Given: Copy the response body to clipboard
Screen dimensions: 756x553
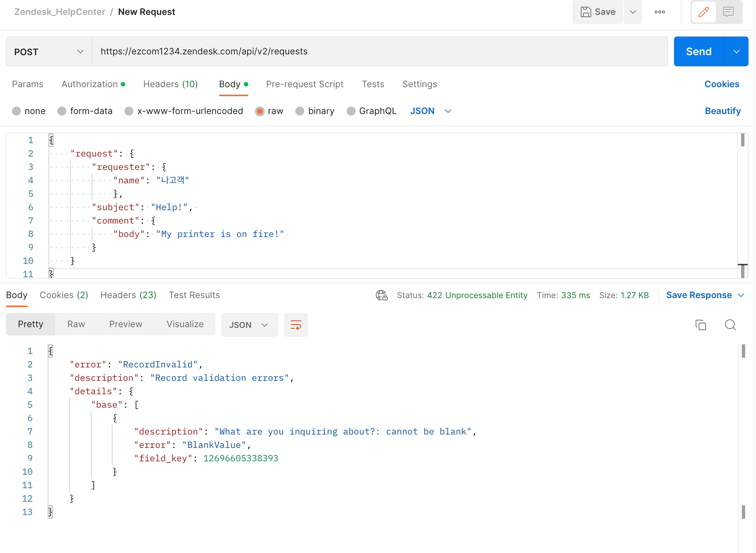Looking at the screenshot, I should [700, 325].
